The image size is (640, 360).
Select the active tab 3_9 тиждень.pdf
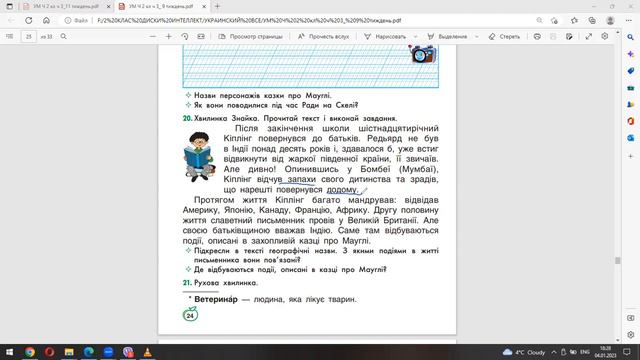pyautogui.click(x=156, y=7)
